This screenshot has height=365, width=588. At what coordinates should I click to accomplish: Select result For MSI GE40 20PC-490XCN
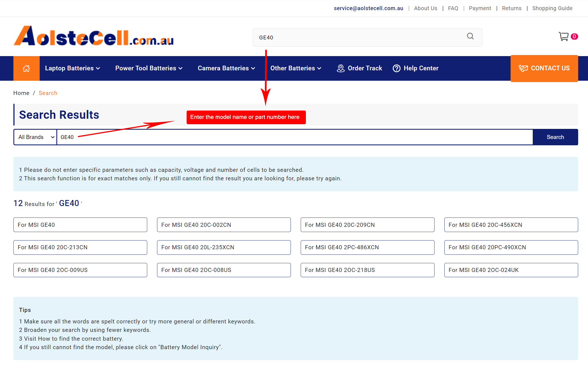tap(511, 247)
